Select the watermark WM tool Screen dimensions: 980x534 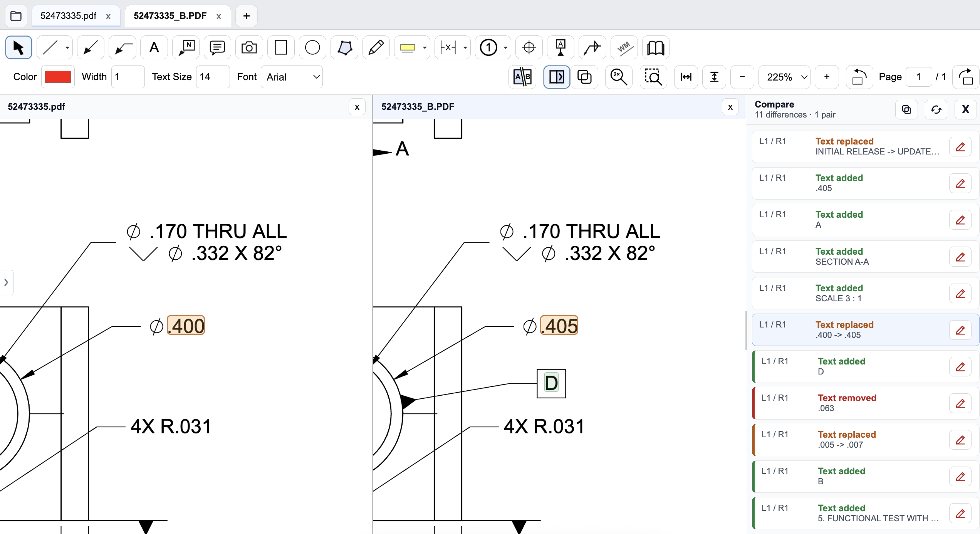[624, 48]
